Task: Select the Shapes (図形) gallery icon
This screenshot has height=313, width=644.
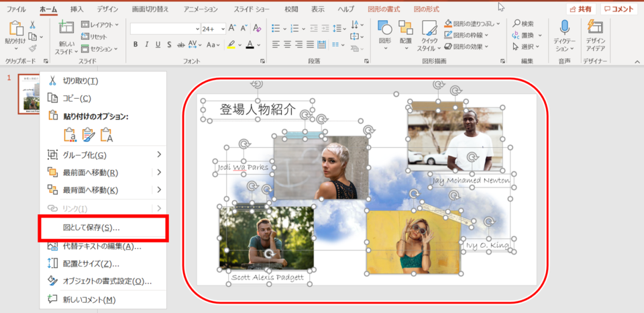Action: (x=384, y=28)
